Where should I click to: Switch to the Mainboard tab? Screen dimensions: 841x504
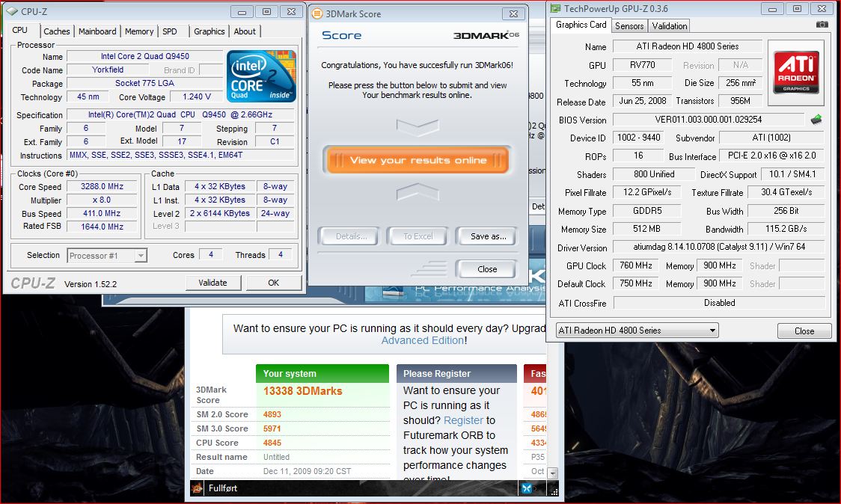click(97, 31)
